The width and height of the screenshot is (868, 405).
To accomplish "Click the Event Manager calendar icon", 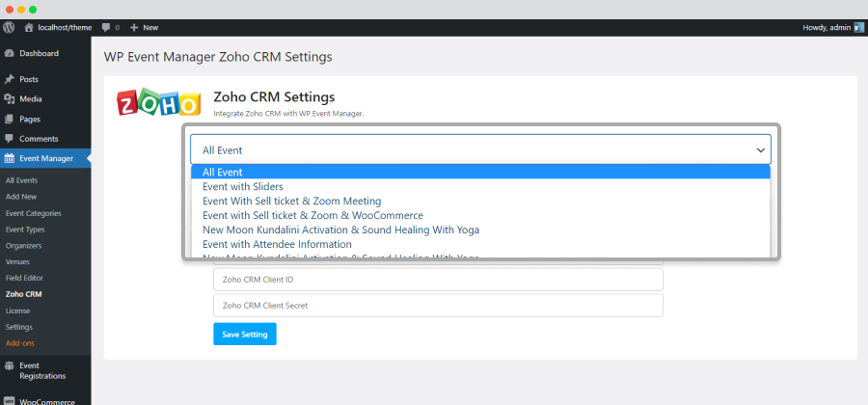I will point(9,158).
